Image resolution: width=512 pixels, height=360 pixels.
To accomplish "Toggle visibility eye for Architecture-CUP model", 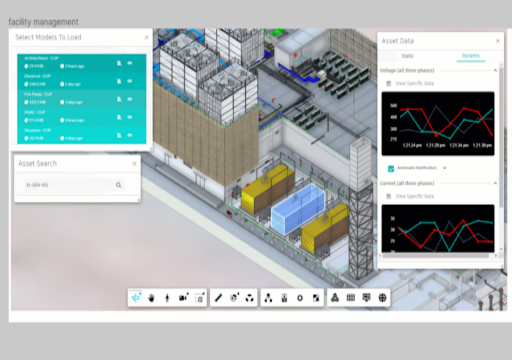I will coord(130,63).
